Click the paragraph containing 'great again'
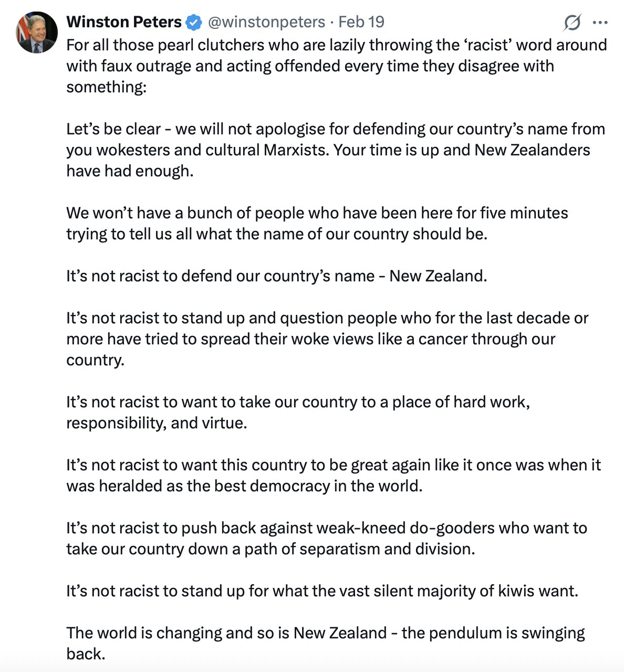The width and height of the screenshot is (624, 672). 333,475
